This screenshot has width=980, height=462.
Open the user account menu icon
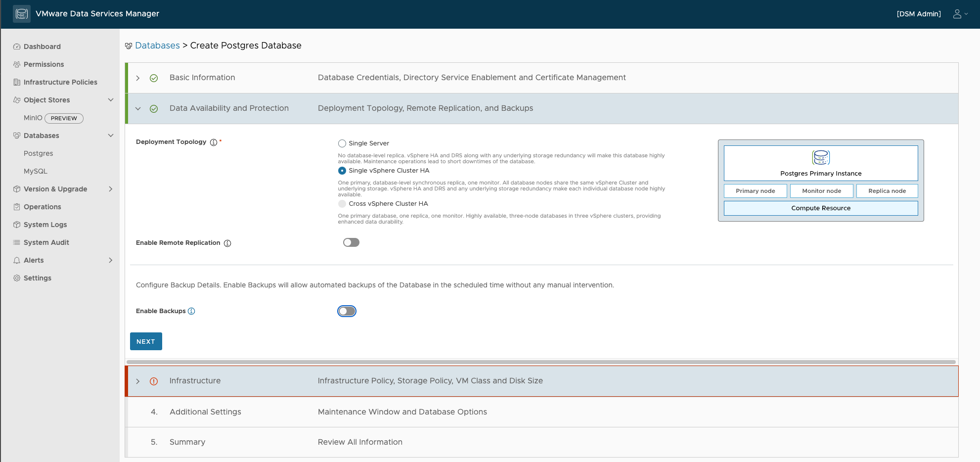(957, 14)
